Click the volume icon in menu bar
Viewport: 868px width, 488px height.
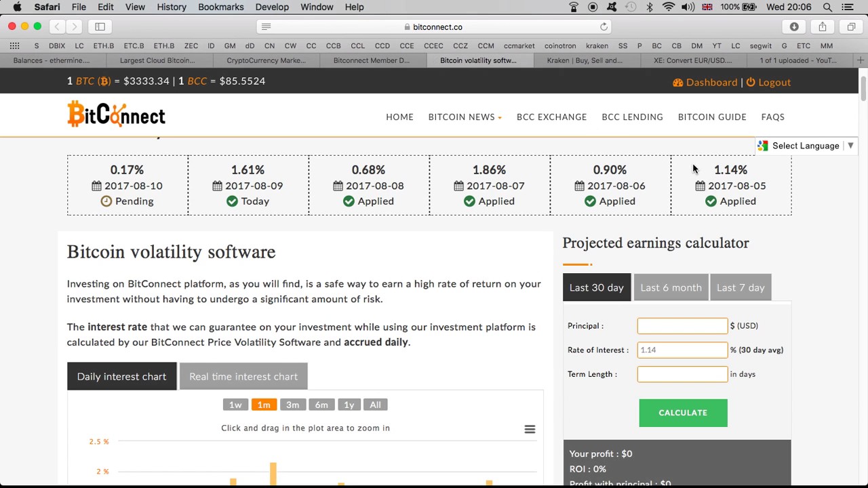(688, 7)
